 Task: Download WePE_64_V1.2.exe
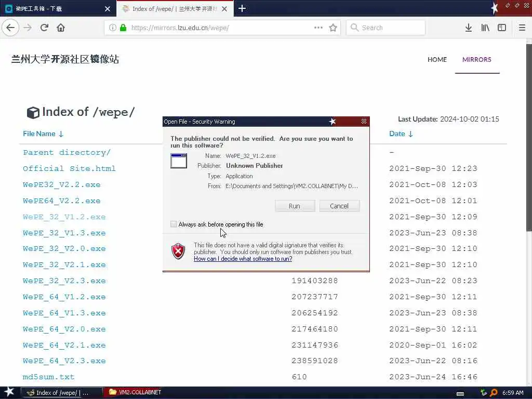click(64, 297)
